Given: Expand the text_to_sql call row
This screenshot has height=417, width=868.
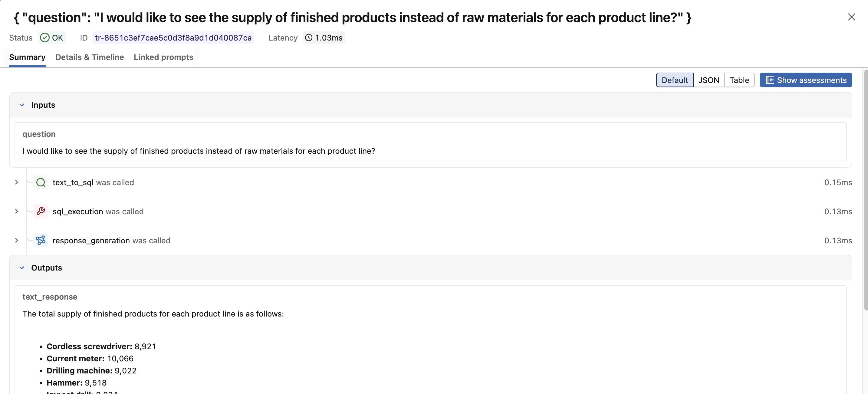Looking at the screenshot, I should coord(17,182).
